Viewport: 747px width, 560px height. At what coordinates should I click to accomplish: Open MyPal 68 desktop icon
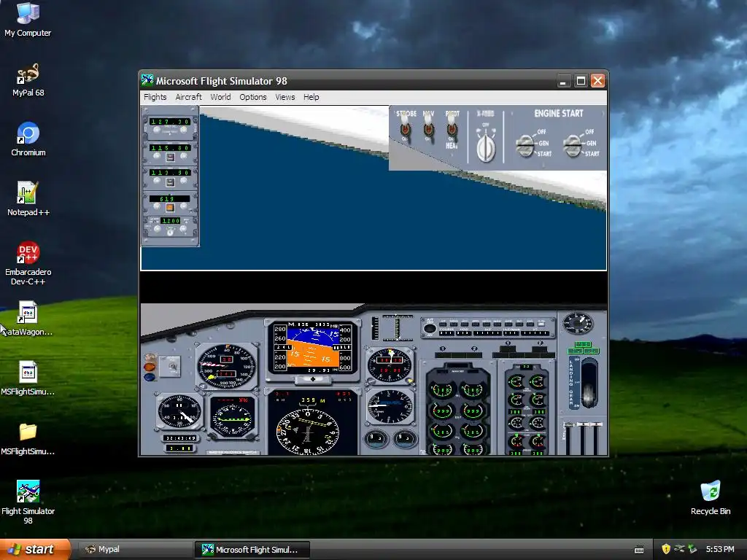28,80
